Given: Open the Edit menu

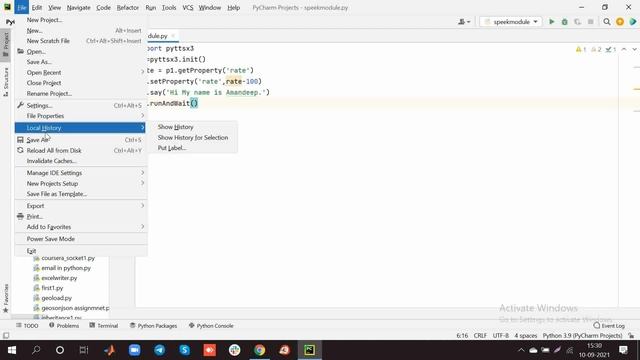Looking at the screenshot, I should pyautogui.click(x=37, y=7).
